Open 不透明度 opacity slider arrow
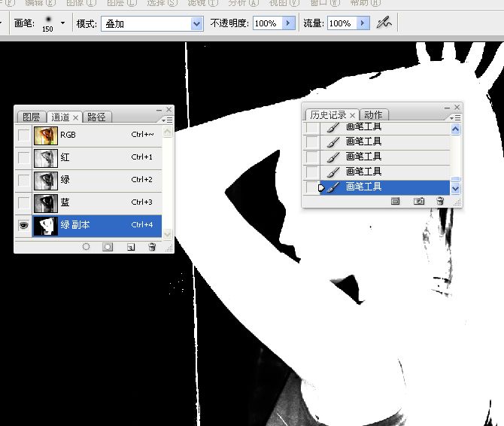This screenshot has height=426, width=504. click(288, 23)
